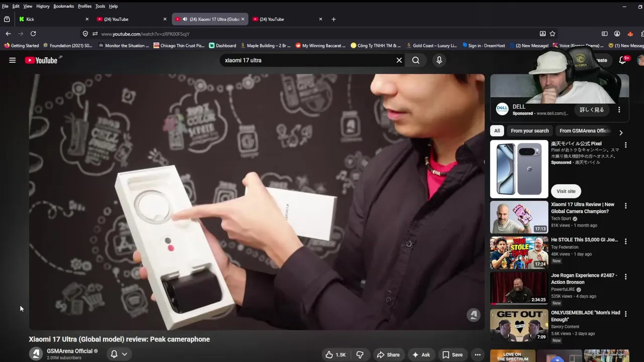Open the History menu

(x=43, y=6)
